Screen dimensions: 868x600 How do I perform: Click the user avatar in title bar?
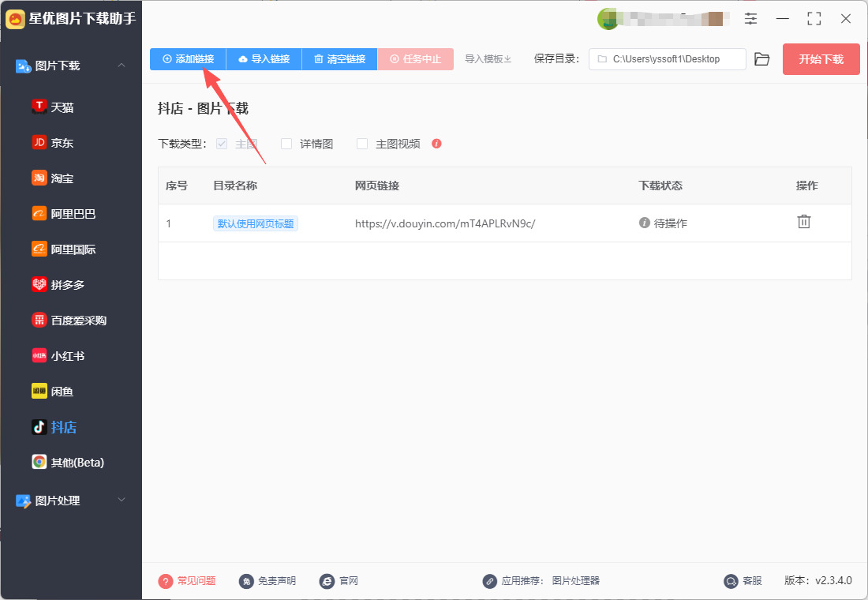tap(608, 19)
